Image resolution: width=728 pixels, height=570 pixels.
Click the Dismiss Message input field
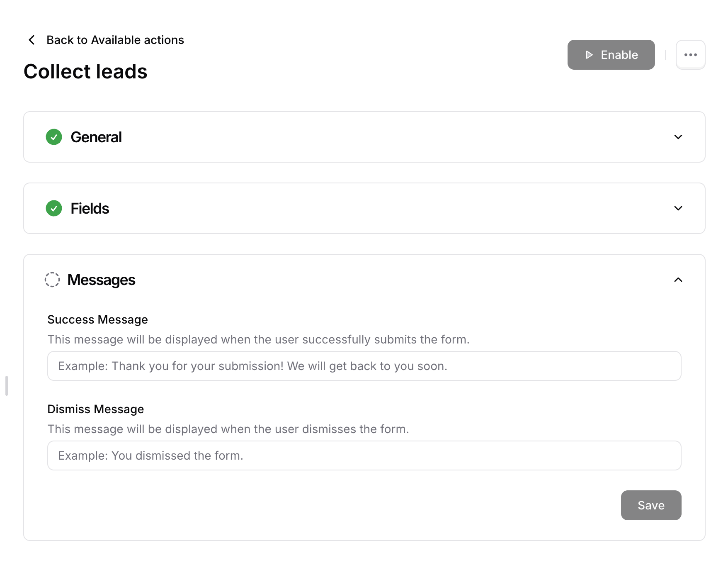(x=364, y=456)
